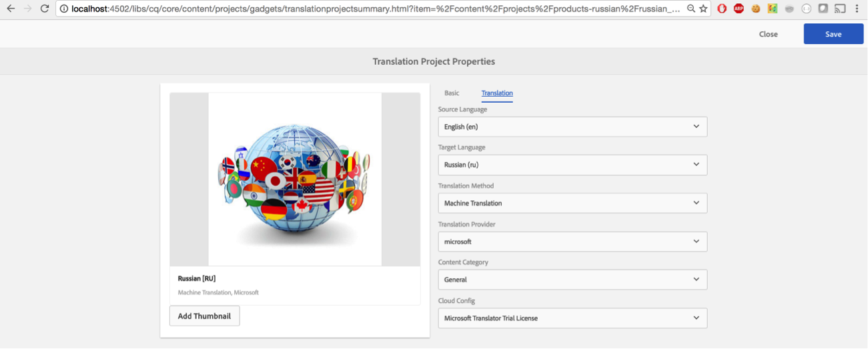This screenshot has height=349, width=868.
Task: Click the red stop-hand extension icon
Action: (x=722, y=9)
